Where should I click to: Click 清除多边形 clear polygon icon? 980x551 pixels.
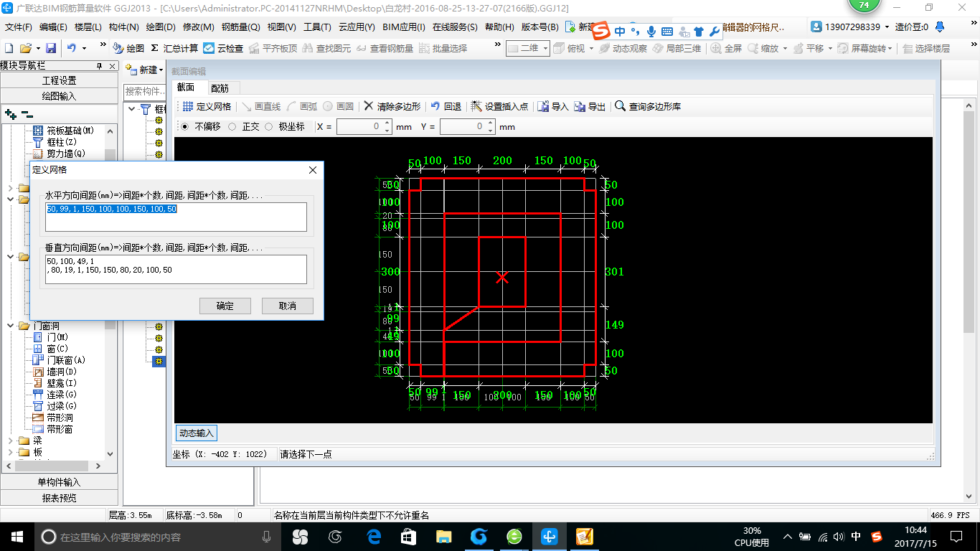coord(369,106)
